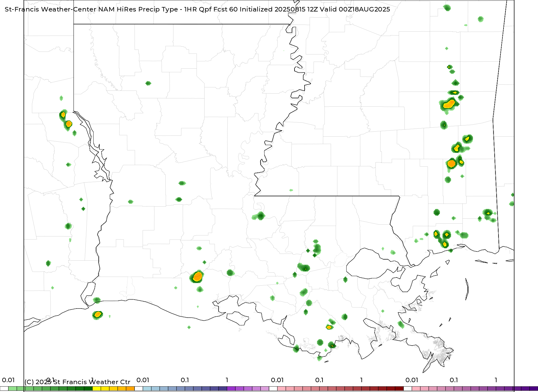538x392 pixels.
Task: Click the '0.01' label above the red color scale
Action: 277,380
